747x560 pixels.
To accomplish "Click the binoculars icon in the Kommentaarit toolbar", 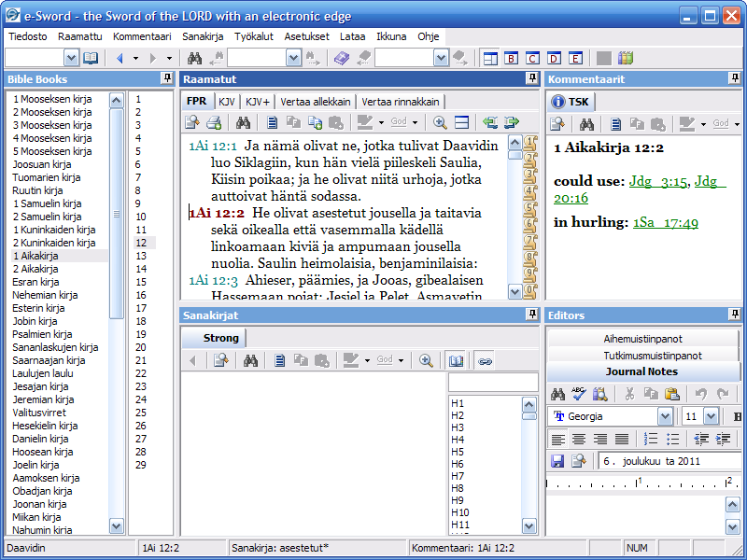I will pos(586,125).
